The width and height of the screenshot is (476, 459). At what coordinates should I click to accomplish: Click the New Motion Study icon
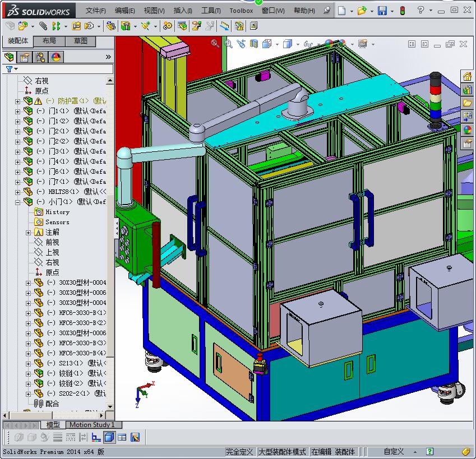coord(167,26)
